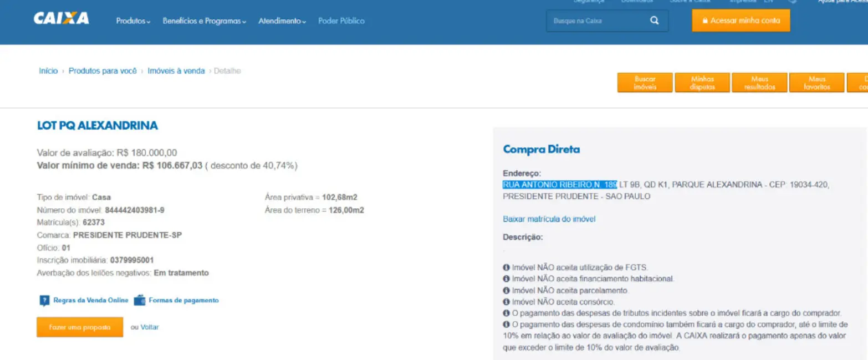Open the Buscar imóveis button
This screenshot has width=868, height=360.
(645, 83)
